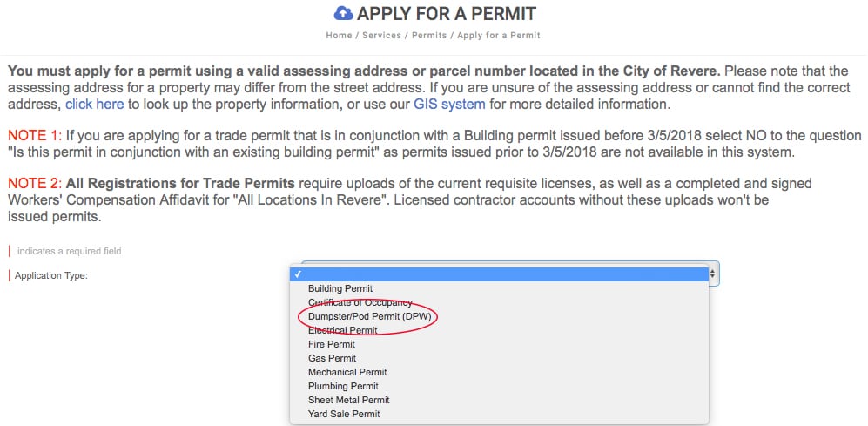Open the GIS system link
The image size is (868, 426).
click(449, 104)
